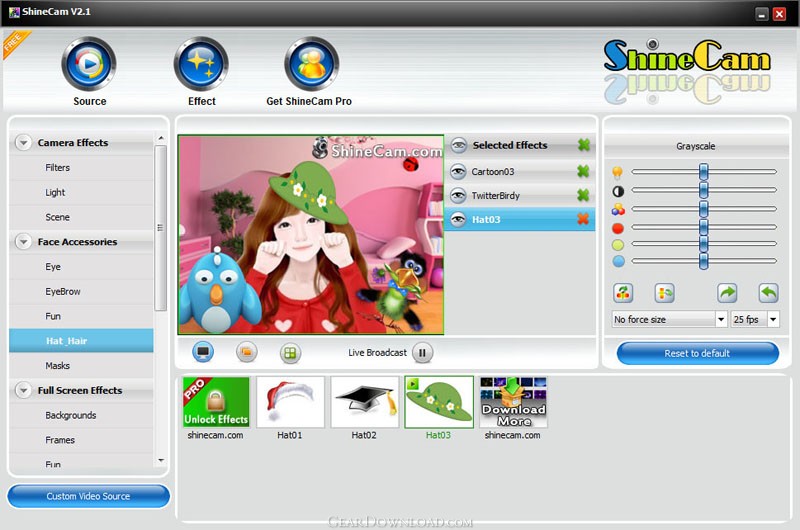Click the Custom Video Source button
The width and height of the screenshot is (800, 530).
point(88,496)
